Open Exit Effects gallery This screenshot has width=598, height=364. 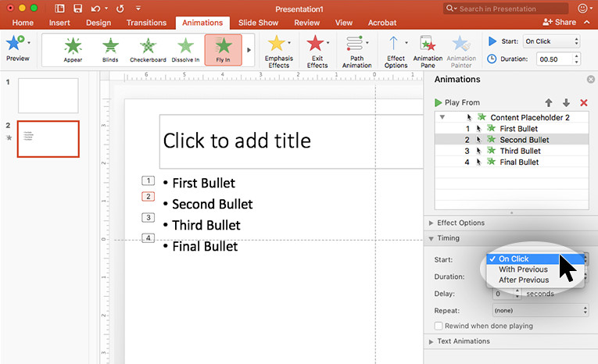[x=317, y=51]
